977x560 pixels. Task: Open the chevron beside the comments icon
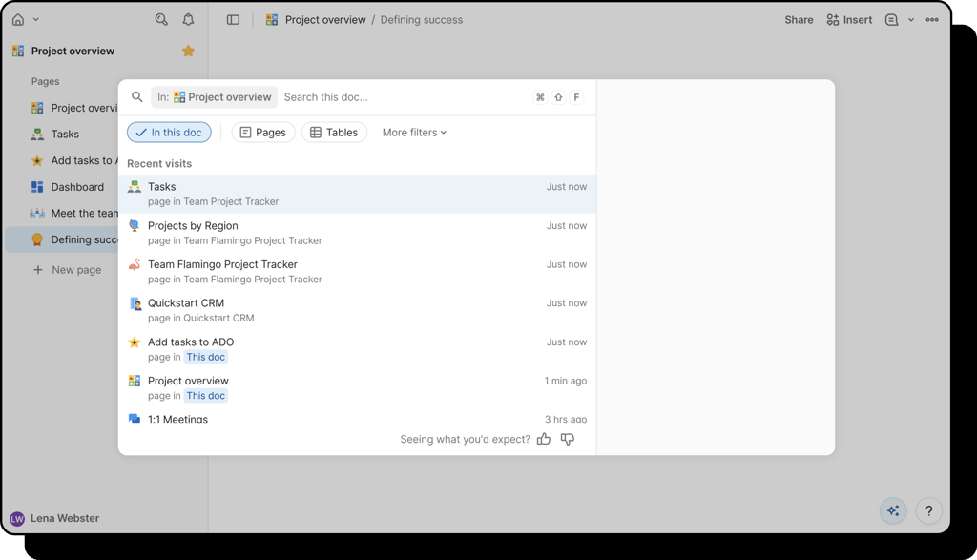pyautogui.click(x=911, y=19)
